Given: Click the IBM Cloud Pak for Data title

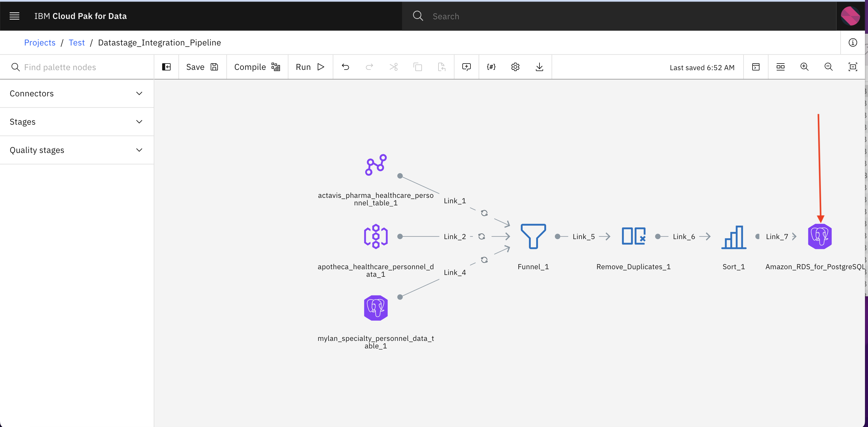Looking at the screenshot, I should point(80,16).
